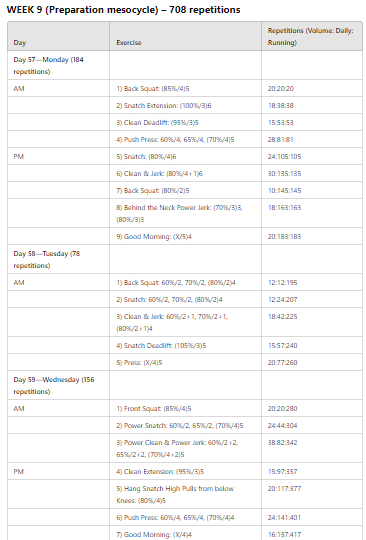Select the Hang Snatch High Pulls exercise
Image resolution: width=366 pixels, height=540 pixels.
(x=175, y=495)
